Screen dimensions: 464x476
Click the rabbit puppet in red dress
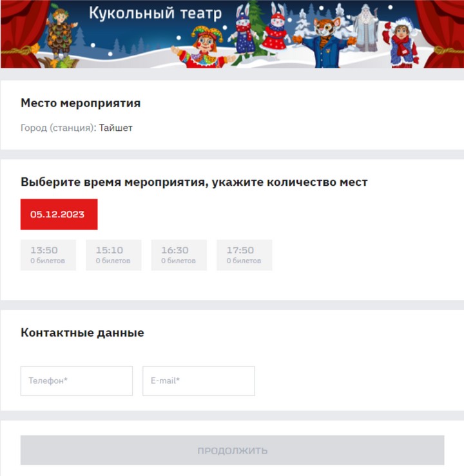click(276, 29)
